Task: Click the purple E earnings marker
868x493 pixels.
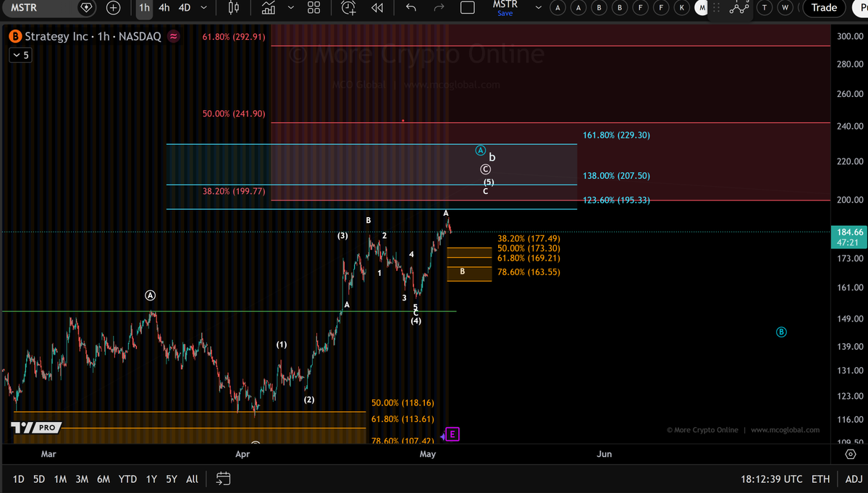Action: pyautogui.click(x=452, y=434)
